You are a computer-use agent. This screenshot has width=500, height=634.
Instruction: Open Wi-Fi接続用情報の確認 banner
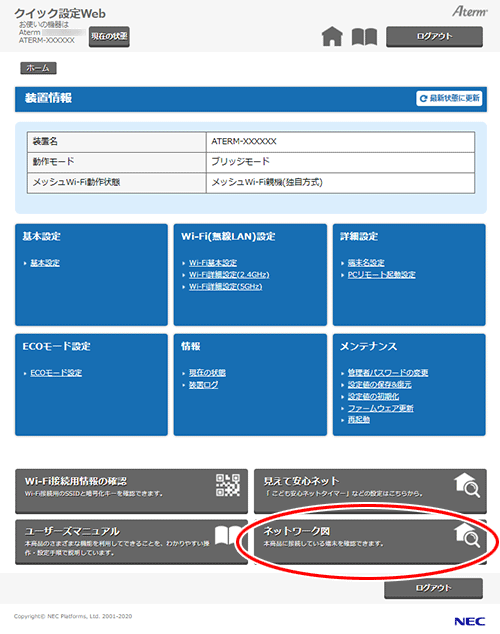click(x=131, y=491)
